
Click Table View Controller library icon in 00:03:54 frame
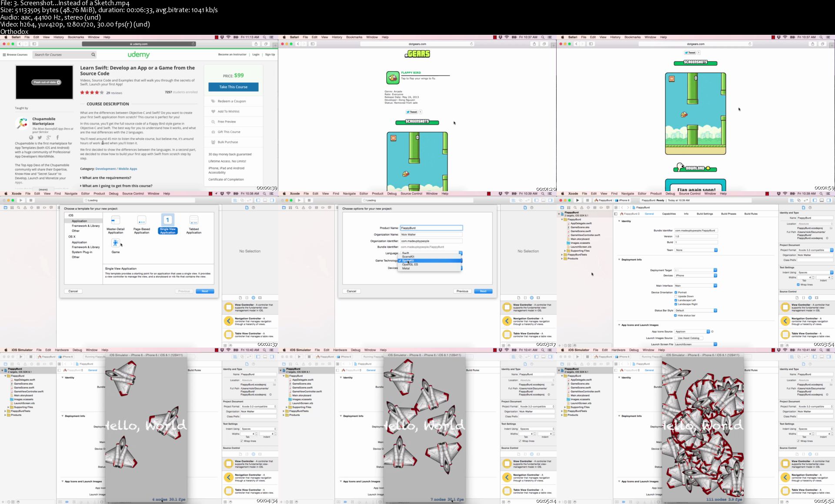tap(785, 335)
